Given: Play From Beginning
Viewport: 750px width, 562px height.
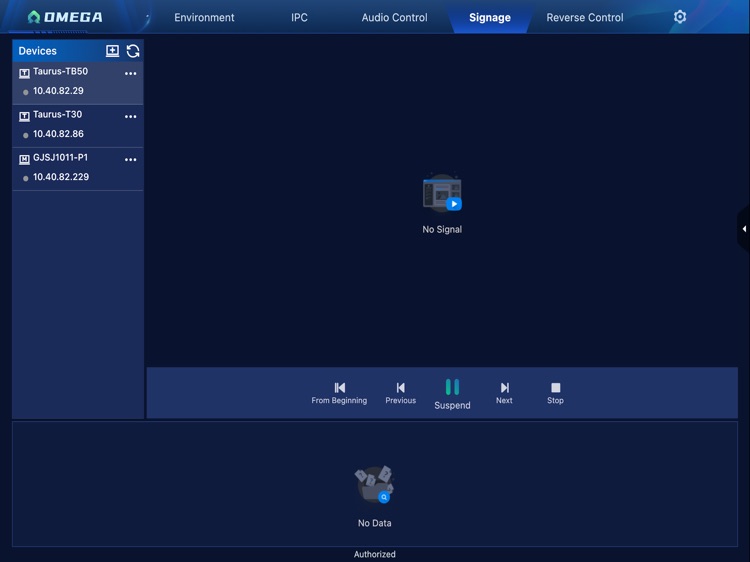Looking at the screenshot, I should click(339, 393).
